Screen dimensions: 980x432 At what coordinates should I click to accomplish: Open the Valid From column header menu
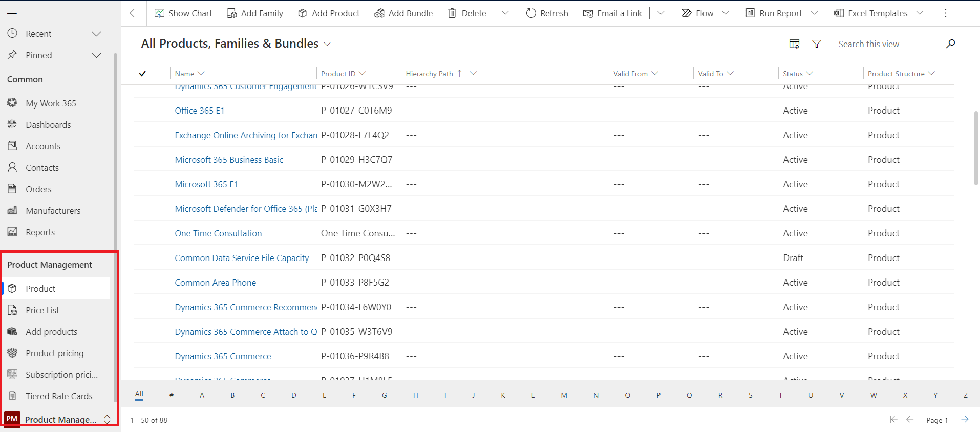[x=636, y=74]
